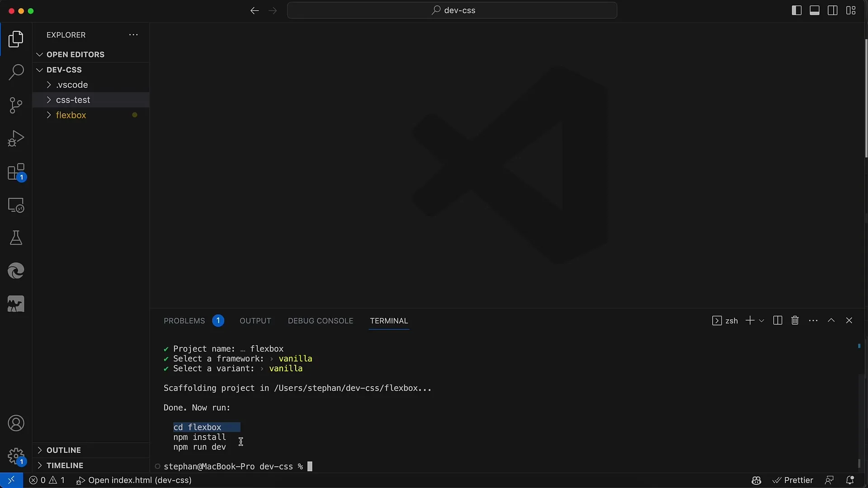Open terminal panel more actions menu

[813, 320]
